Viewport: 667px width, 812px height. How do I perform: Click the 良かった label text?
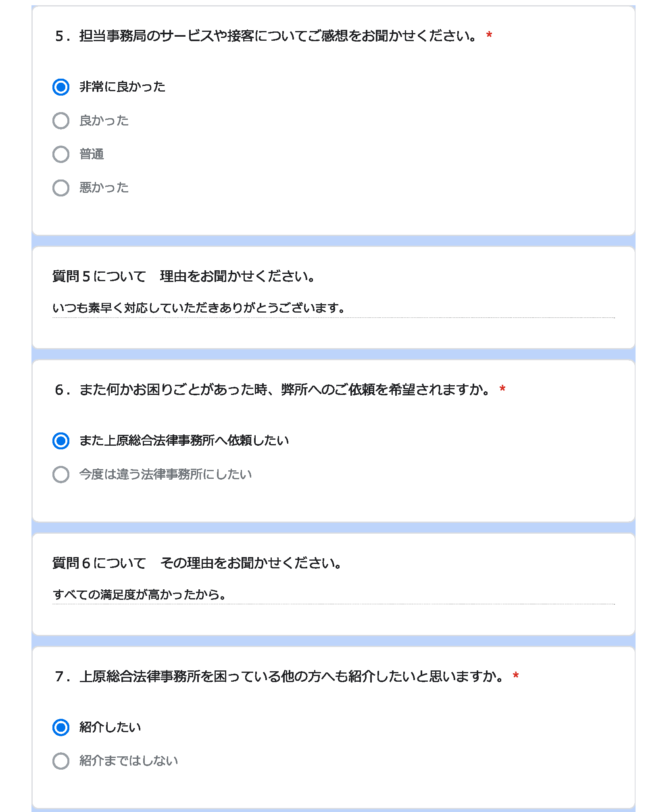point(104,121)
